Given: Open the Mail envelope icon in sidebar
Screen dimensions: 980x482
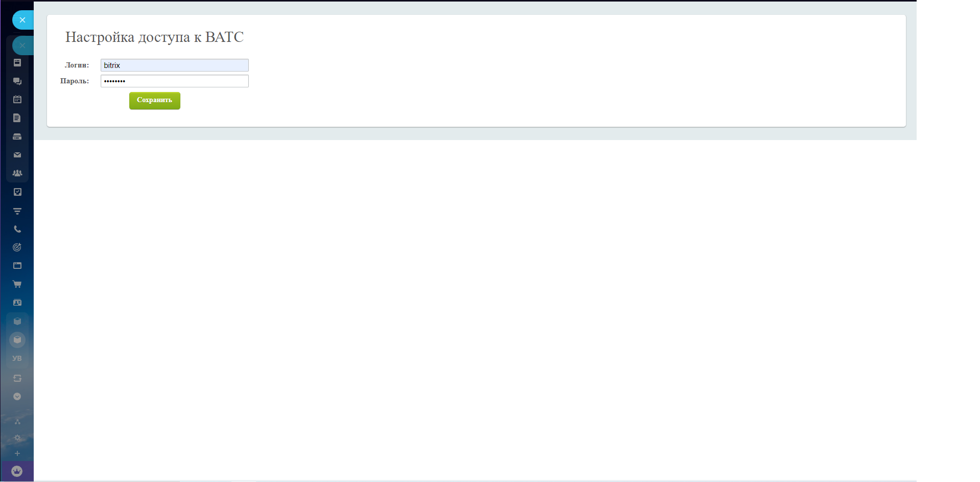Looking at the screenshot, I should pyautogui.click(x=17, y=155).
